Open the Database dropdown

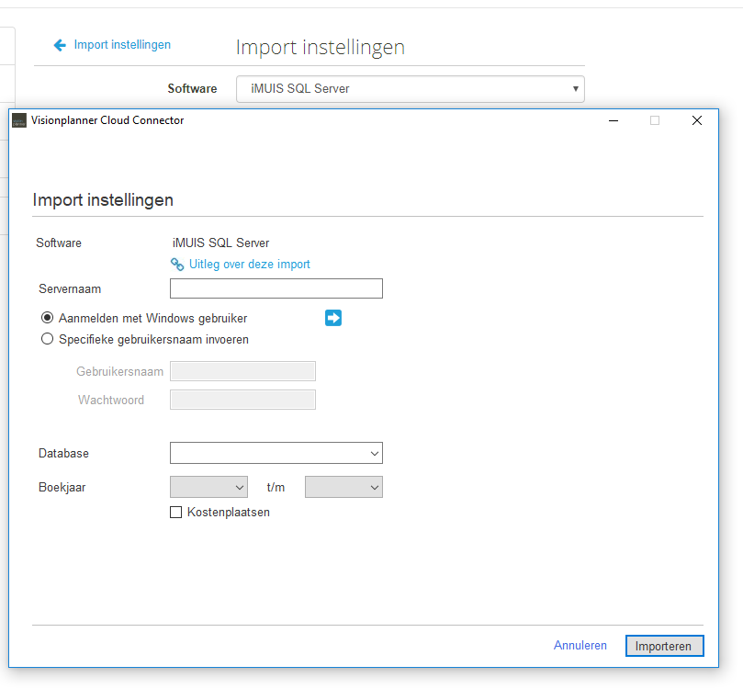[x=276, y=453]
